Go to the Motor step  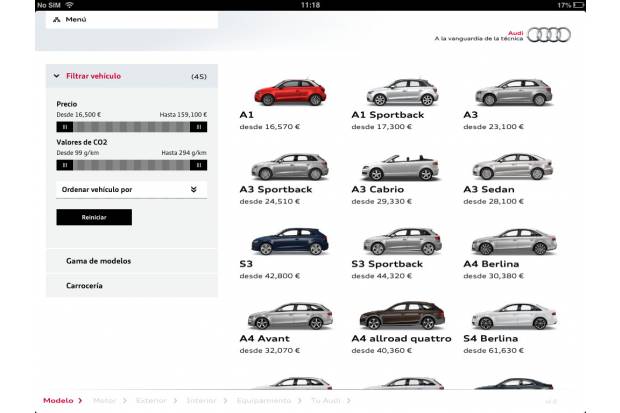[x=110, y=401]
